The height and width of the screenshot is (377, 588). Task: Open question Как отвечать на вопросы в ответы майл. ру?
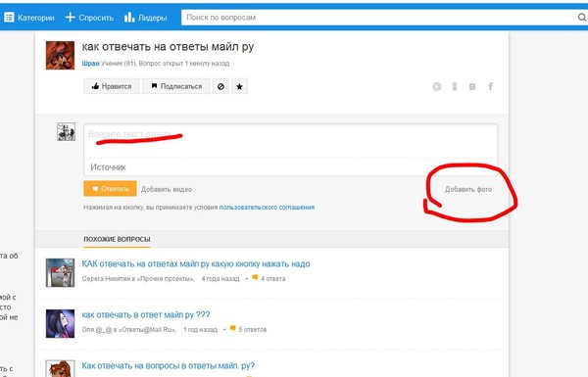click(x=168, y=366)
